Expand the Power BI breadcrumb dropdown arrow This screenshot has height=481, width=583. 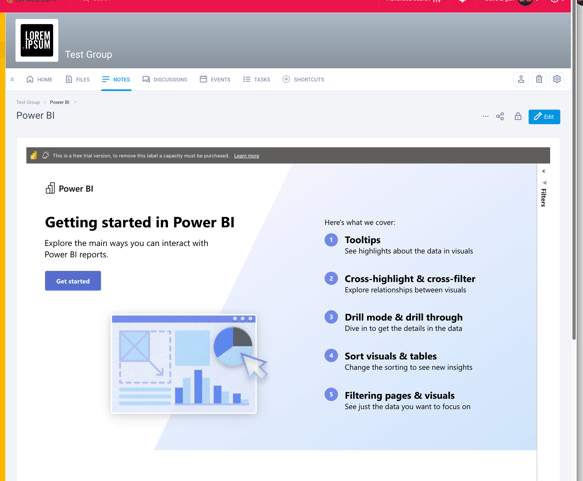click(x=75, y=102)
